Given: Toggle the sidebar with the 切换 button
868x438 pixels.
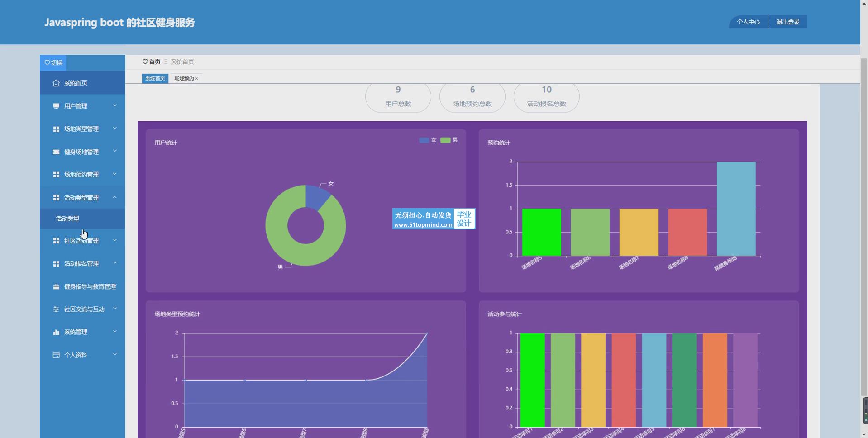Looking at the screenshot, I should [53, 63].
